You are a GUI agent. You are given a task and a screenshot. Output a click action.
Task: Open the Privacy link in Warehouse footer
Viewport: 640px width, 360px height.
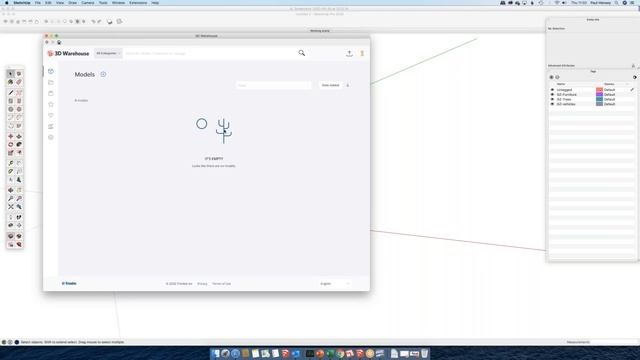pos(202,284)
